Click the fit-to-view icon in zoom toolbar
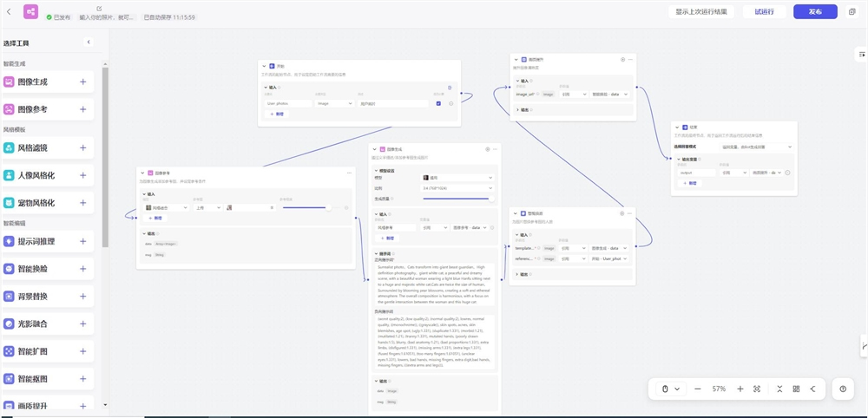 click(x=758, y=389)
